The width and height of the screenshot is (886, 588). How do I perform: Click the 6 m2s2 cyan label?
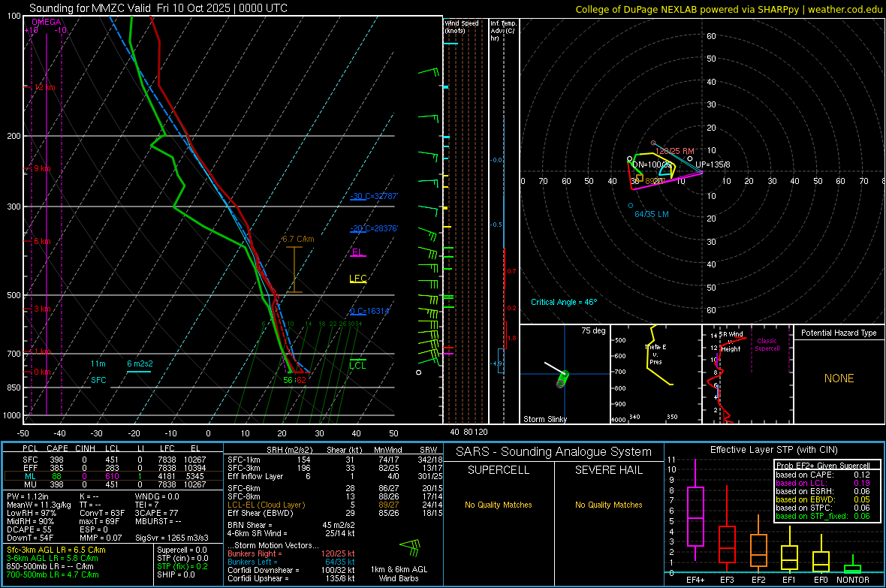140,363
